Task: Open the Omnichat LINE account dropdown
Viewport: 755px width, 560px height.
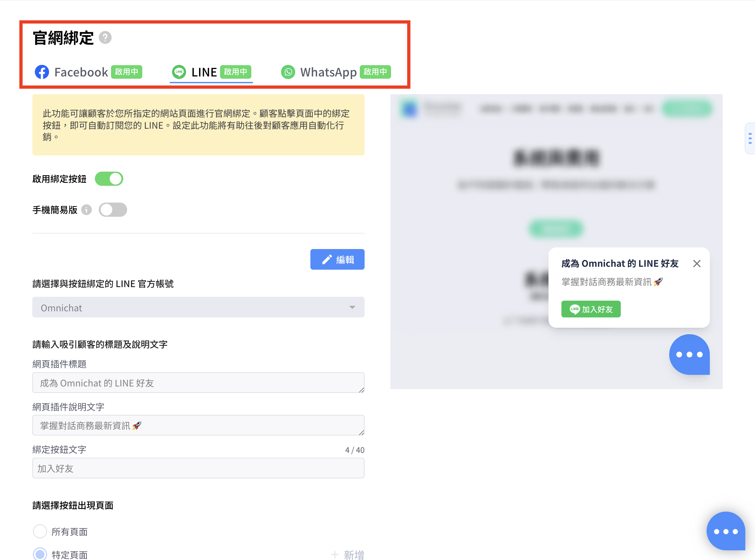Action: pos(198,307)
